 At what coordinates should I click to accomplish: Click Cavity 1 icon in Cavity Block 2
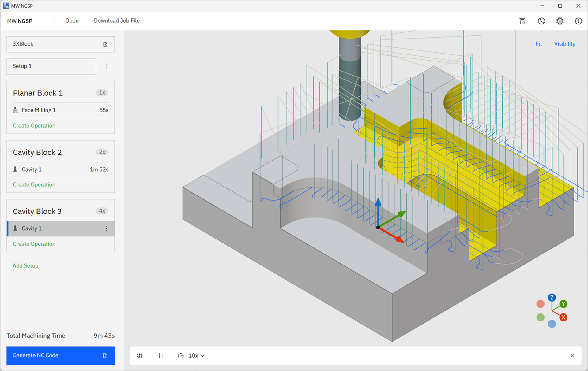[x=16, y=169]
